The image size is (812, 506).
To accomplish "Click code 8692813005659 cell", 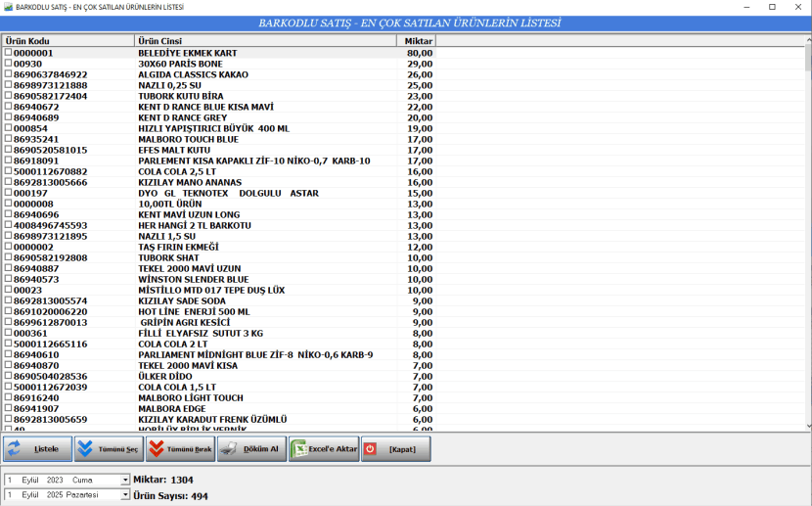I will (50, 420).
